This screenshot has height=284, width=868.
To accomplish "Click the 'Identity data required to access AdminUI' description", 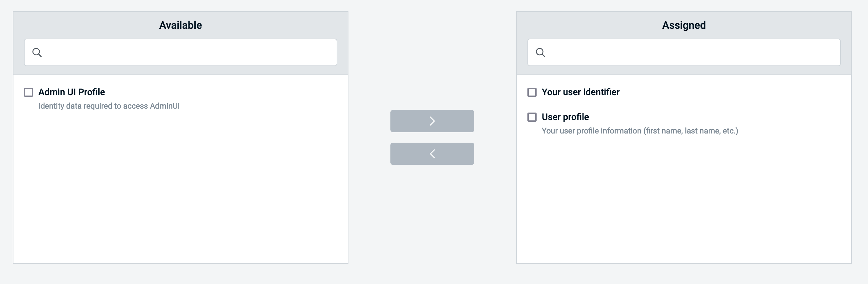I will pos(109,106).
